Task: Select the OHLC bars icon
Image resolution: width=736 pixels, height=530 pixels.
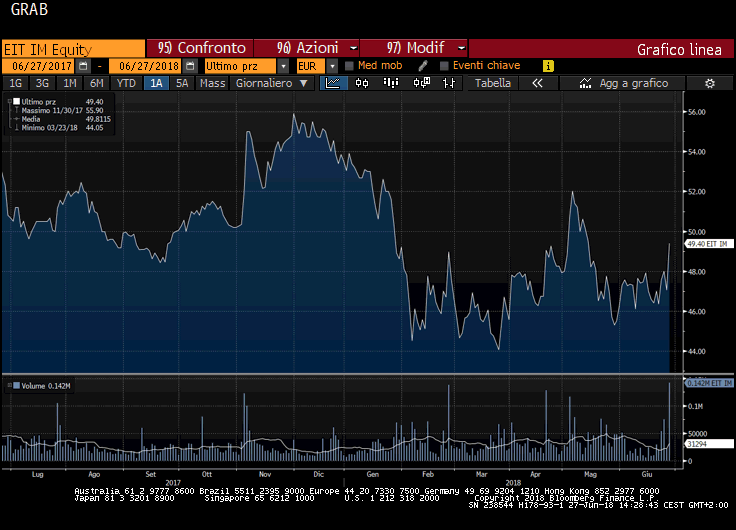Action: coord(449,83)
